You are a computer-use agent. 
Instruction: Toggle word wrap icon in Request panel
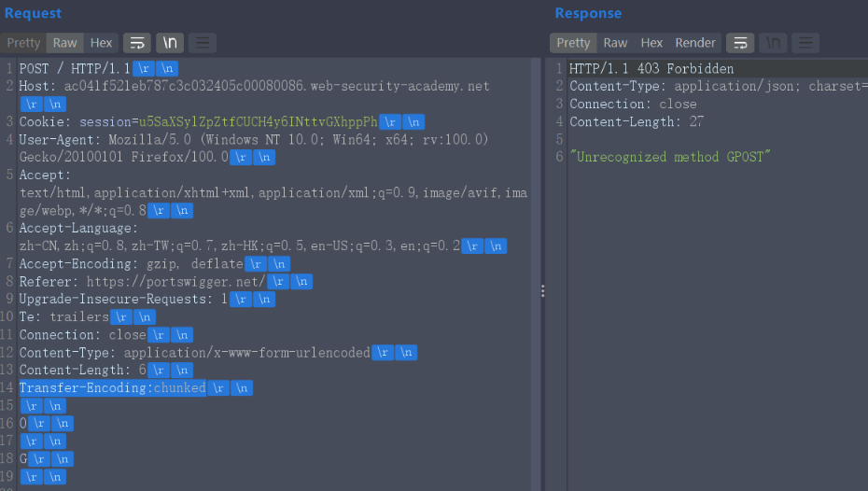(x=137, y=43)
